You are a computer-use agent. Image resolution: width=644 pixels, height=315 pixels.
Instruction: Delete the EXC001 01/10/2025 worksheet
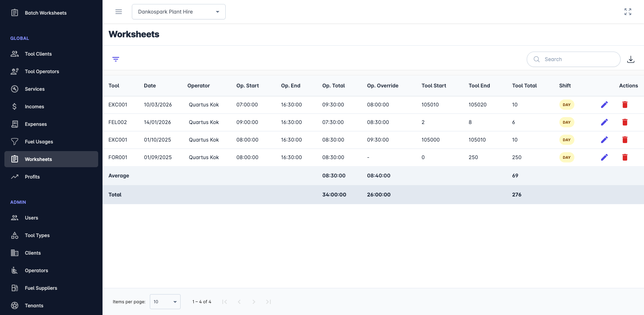[625, 140]
